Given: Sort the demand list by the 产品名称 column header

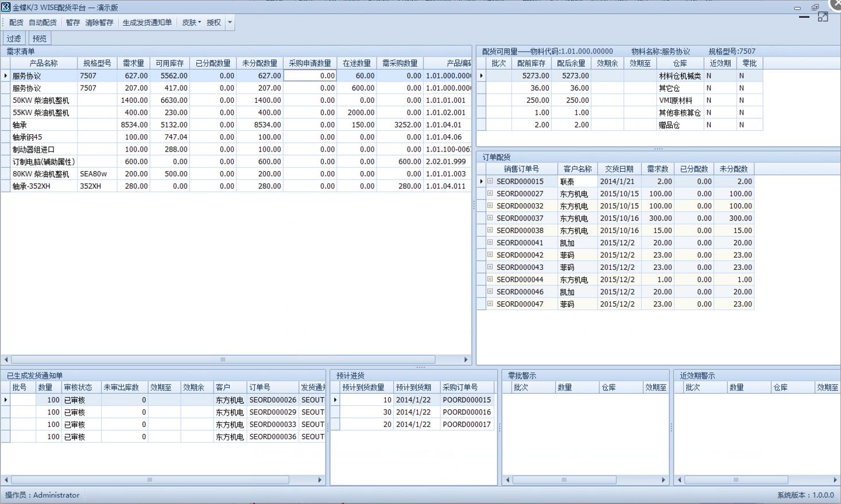Looking at the screenshot, I should click(44, 63).
